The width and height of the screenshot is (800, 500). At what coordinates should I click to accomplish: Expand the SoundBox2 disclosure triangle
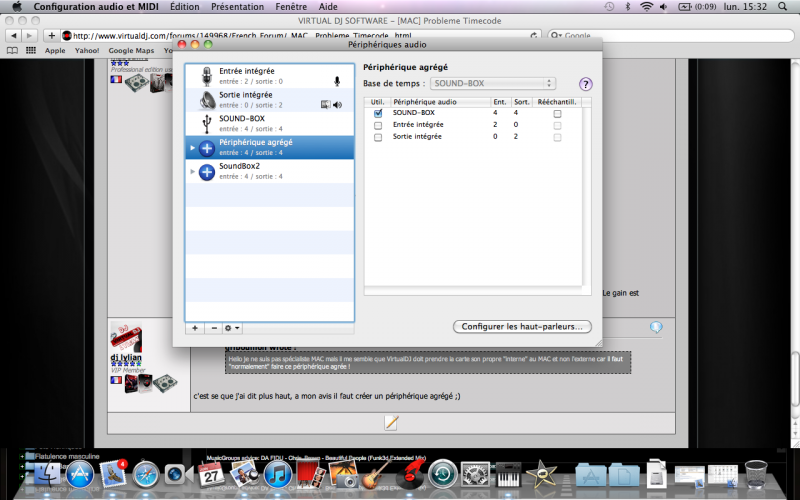(x=192, y=172)
